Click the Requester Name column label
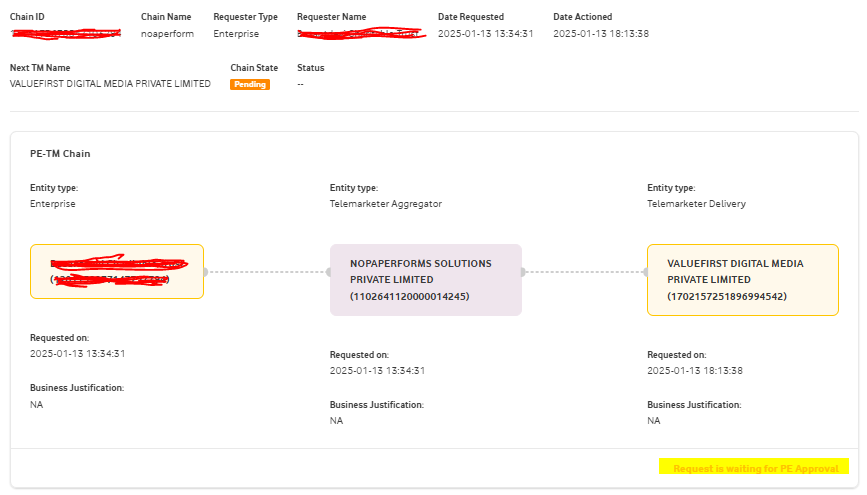The width and height of the screenshot is (867, 495). (331, 17)
